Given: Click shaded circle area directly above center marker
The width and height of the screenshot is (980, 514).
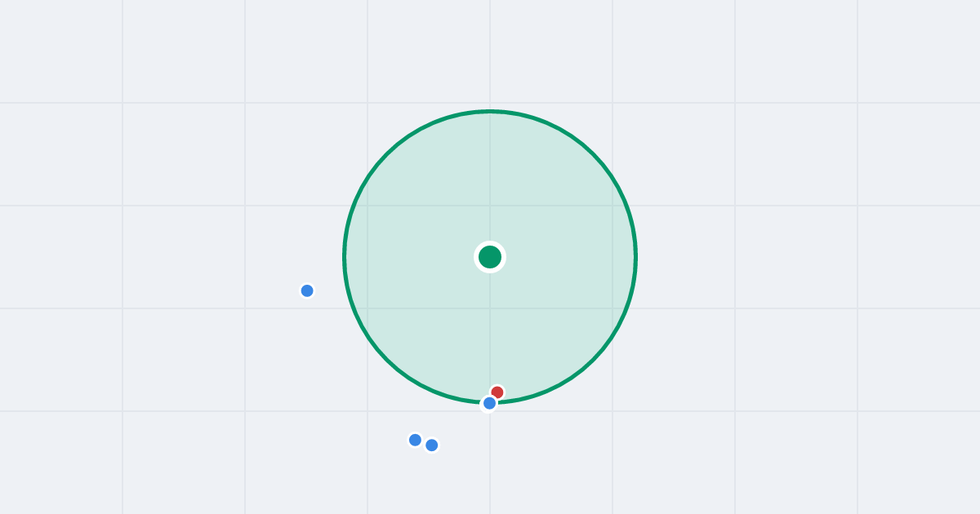Looking at the screenshot, I should click(x=490, y=179).
